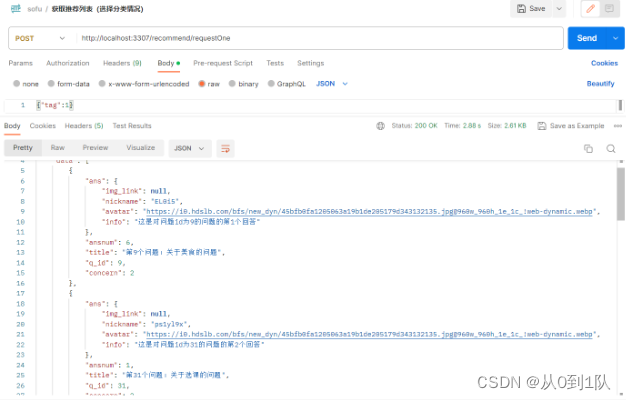Open the Authorization tab
Viewport: 626px width, 400px height.
(x=68, y=63)
